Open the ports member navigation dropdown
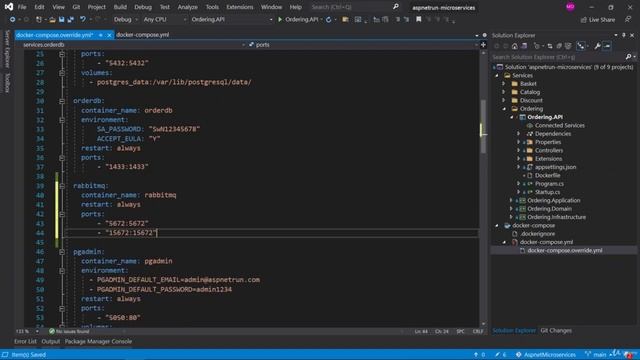640x360 pixels. (x=362, y=44)
